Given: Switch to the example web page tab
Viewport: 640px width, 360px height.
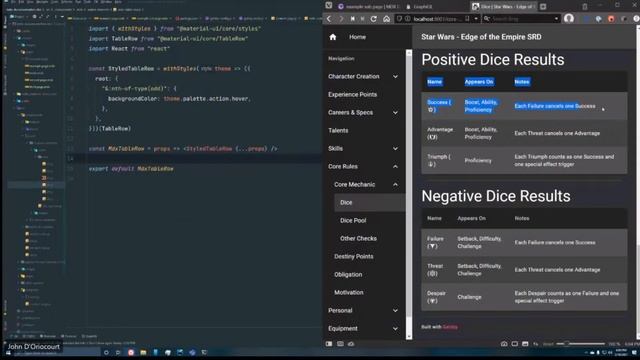Looking at the screenshot, I should click(x=368, y=7).
